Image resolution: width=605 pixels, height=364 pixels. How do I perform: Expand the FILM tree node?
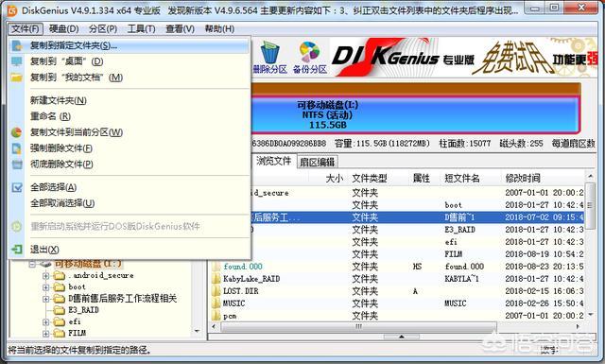pyautogui.click(x=45, y=333)
